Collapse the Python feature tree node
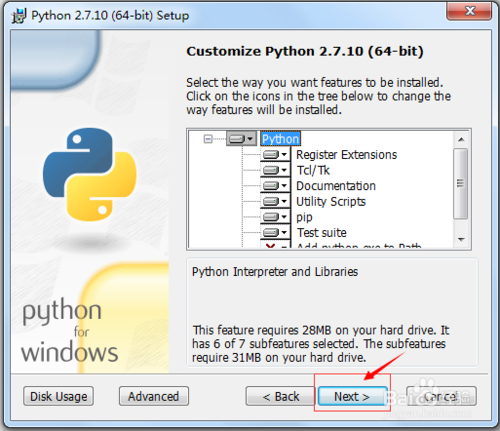This screenshot has width=500, height=431. [x=208, y=139]
